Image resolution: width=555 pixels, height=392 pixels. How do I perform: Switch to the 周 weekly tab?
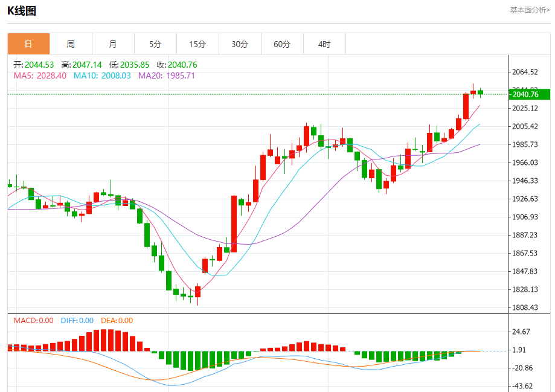pyautogui.click(x=71, y=44)
